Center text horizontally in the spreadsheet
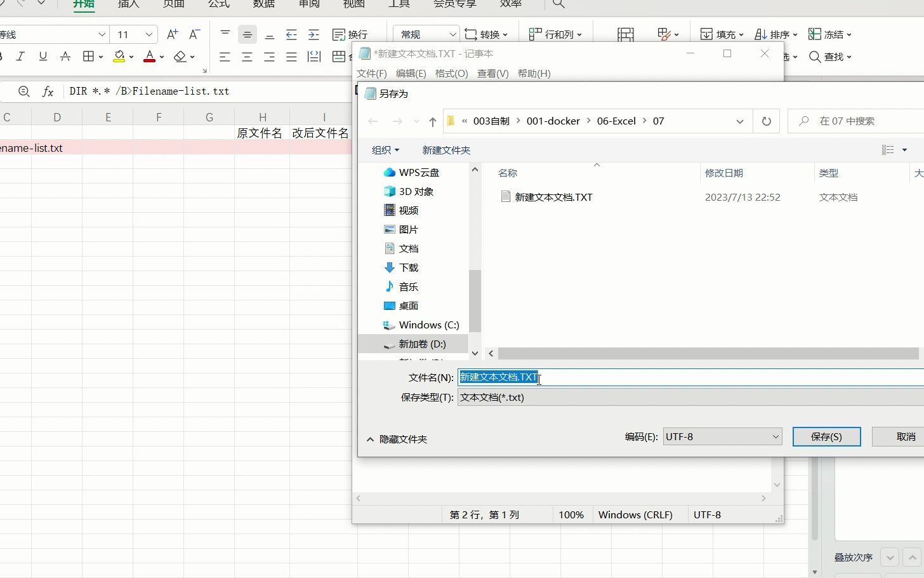 [x=247, y=57]
